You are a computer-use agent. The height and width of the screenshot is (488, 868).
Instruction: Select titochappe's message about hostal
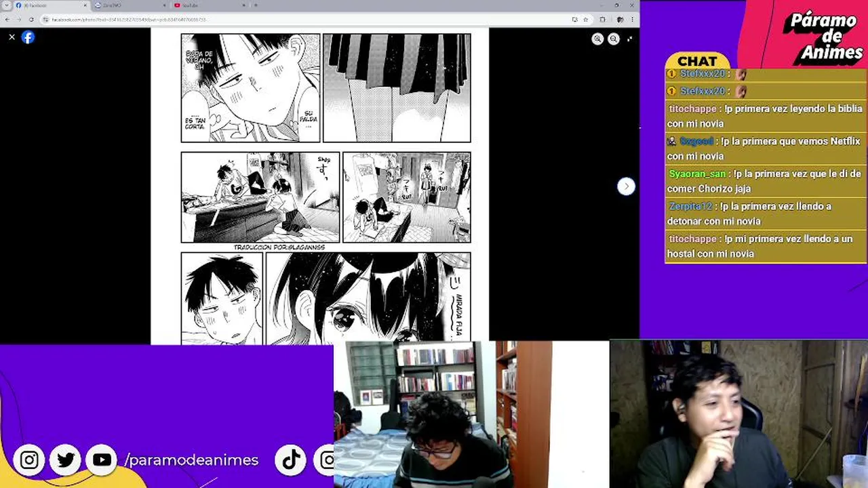pyautogui.click(x=765, y=246)
